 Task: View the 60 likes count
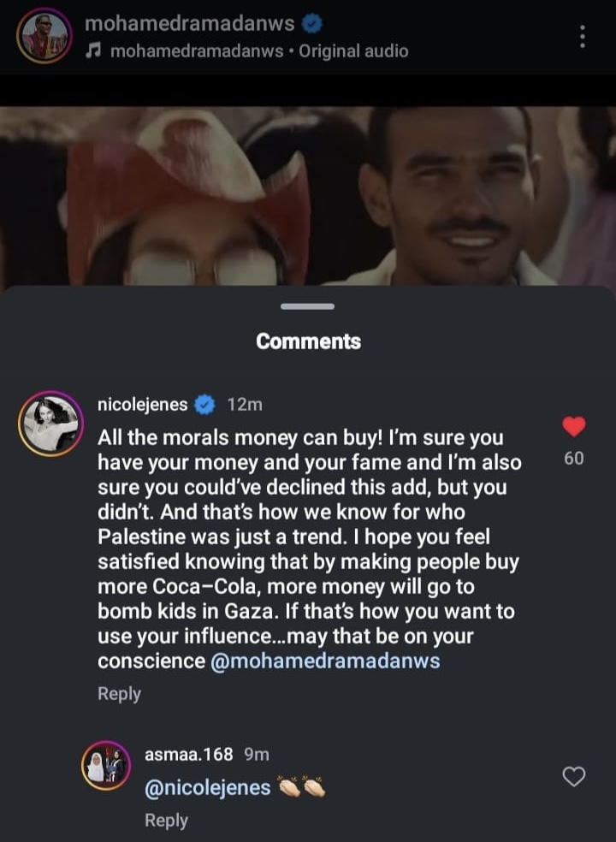coord(574,459)
